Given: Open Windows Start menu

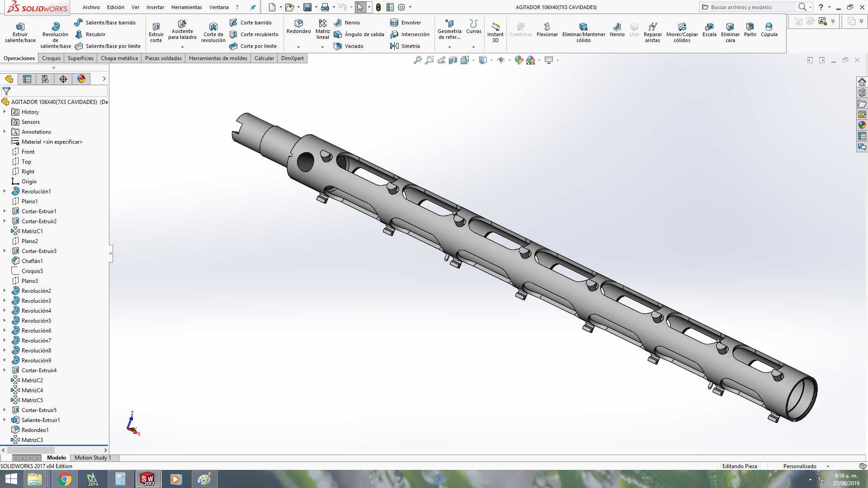Looking at the screenshot, I should pos(11,479).
